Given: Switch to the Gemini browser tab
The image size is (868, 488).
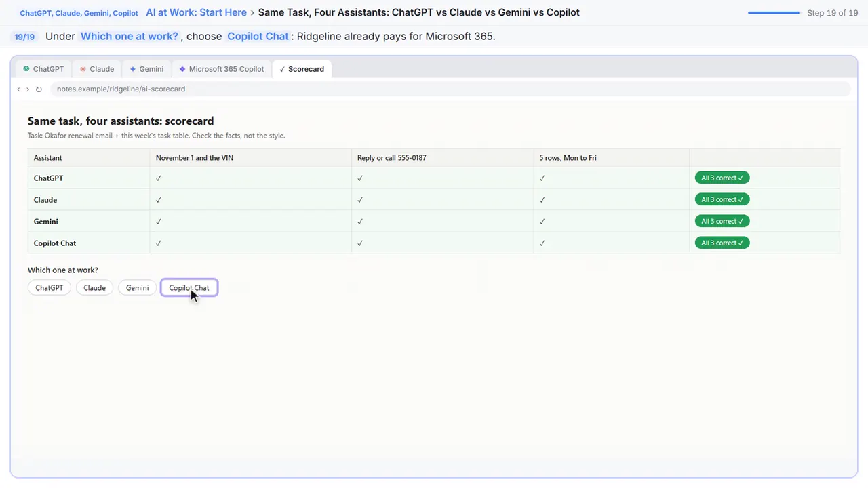Looking at the screenshot, I should (x=146, y=69).
